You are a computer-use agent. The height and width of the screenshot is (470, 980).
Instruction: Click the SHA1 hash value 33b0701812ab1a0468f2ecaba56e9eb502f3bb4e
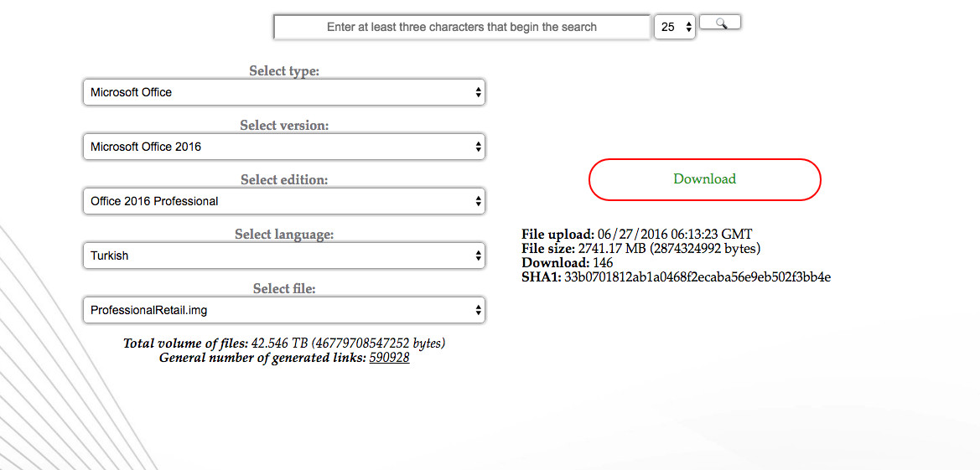pos(697,276)
